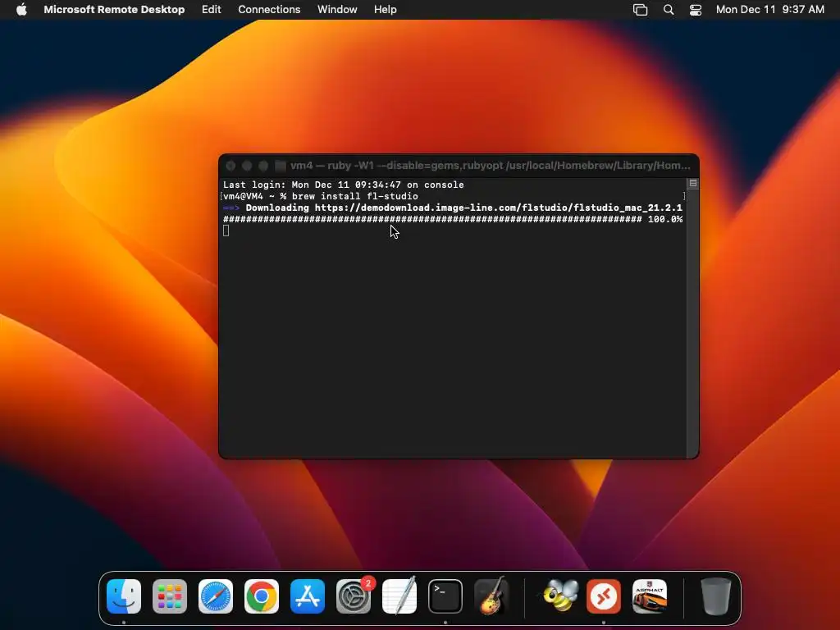Click the Terminal window close button

231,166
